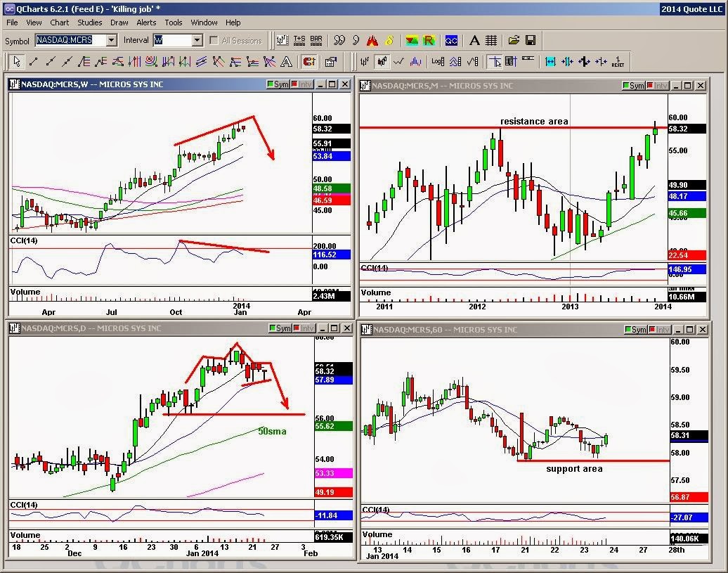This screenshot has height=573, width=728.
Task: Open the Tools menu
Action: tap(174, 22)
